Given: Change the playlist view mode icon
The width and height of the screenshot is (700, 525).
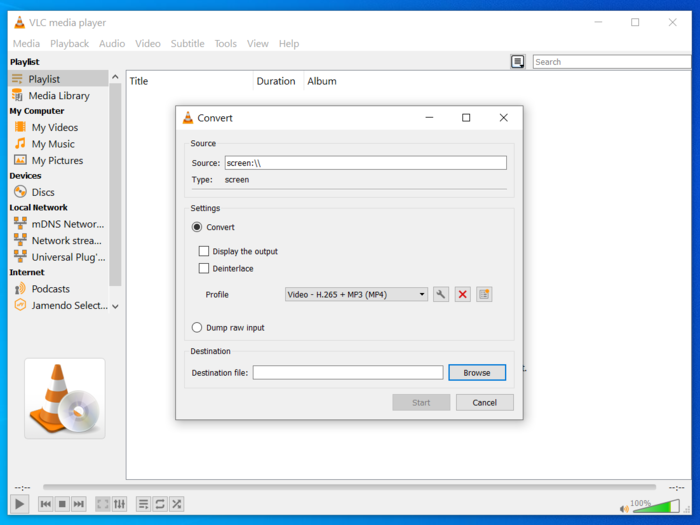Looking at the screenshot, I should click(x=517, y=62).
